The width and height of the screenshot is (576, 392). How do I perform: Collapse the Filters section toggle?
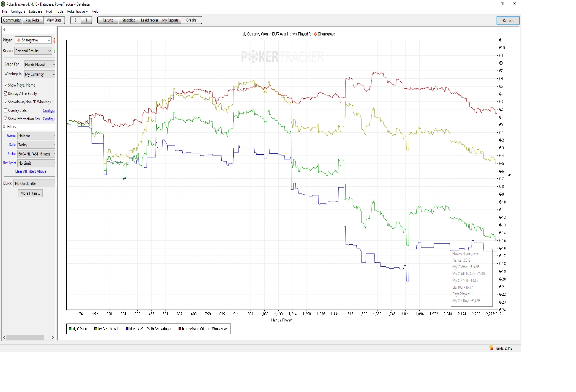4,127
